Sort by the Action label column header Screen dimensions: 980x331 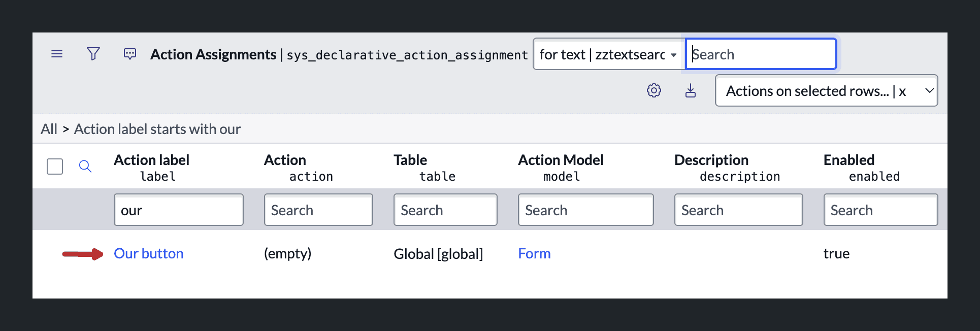pos(151,160)
